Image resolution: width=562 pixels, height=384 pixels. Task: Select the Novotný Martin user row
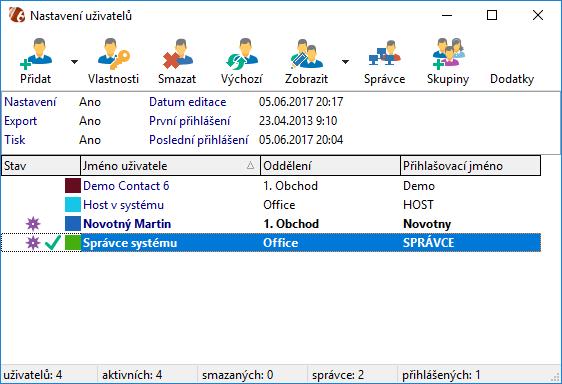click(271, 224)
